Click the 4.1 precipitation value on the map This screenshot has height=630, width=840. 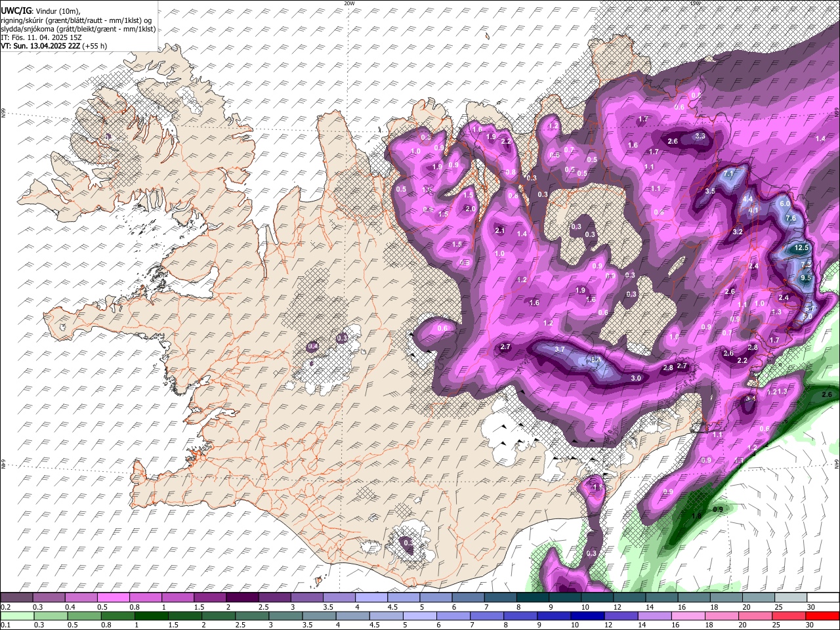point(753,210)
